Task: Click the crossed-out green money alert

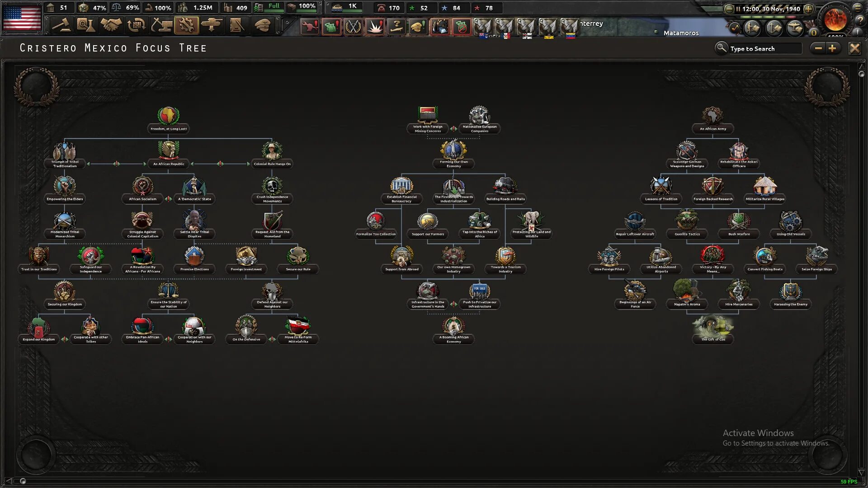Action: (462, 27)
